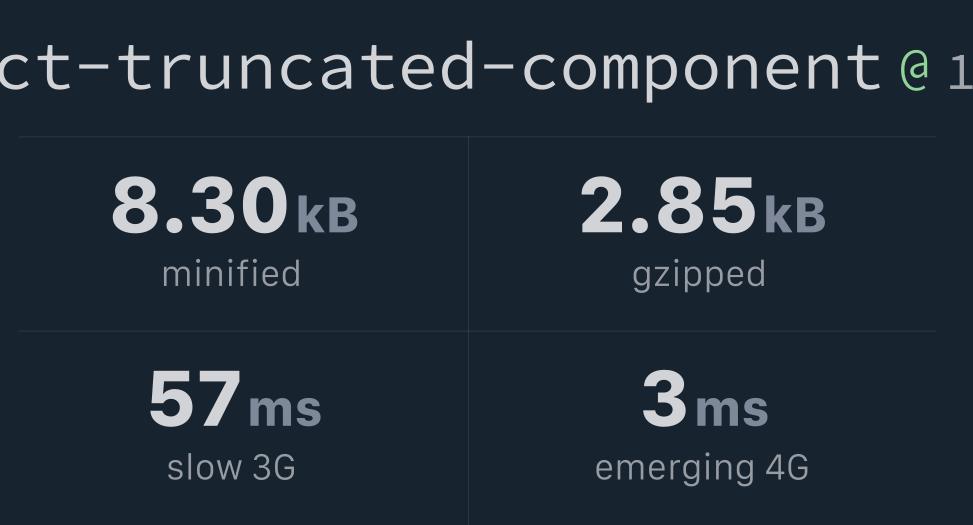Click the kB unit beside 8.30
This screenshot has height=525, width=973.
click(328, 215)
